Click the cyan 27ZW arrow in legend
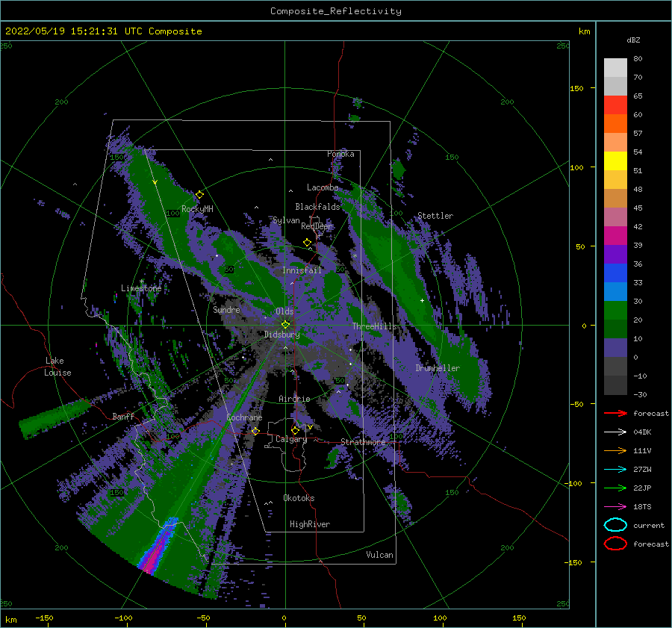Viewport: 672px width, 628px height. (x=615, y=470)
